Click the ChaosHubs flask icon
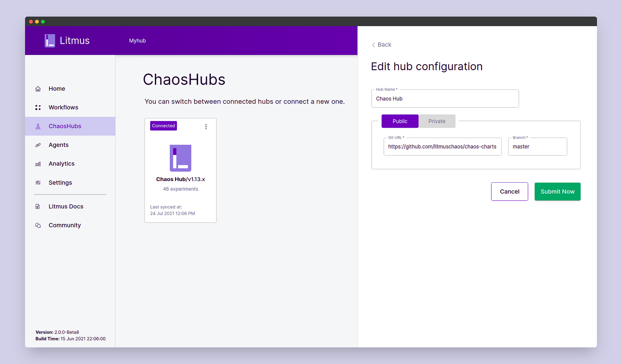This screenshot has height=364, width=622. (38, 126)
